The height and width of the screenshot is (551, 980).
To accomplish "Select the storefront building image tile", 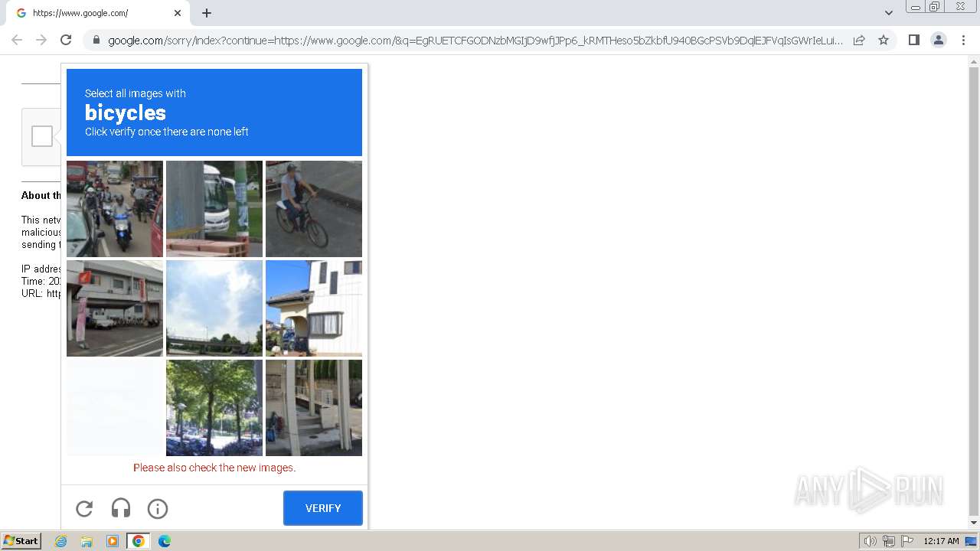I will point(115,308).
